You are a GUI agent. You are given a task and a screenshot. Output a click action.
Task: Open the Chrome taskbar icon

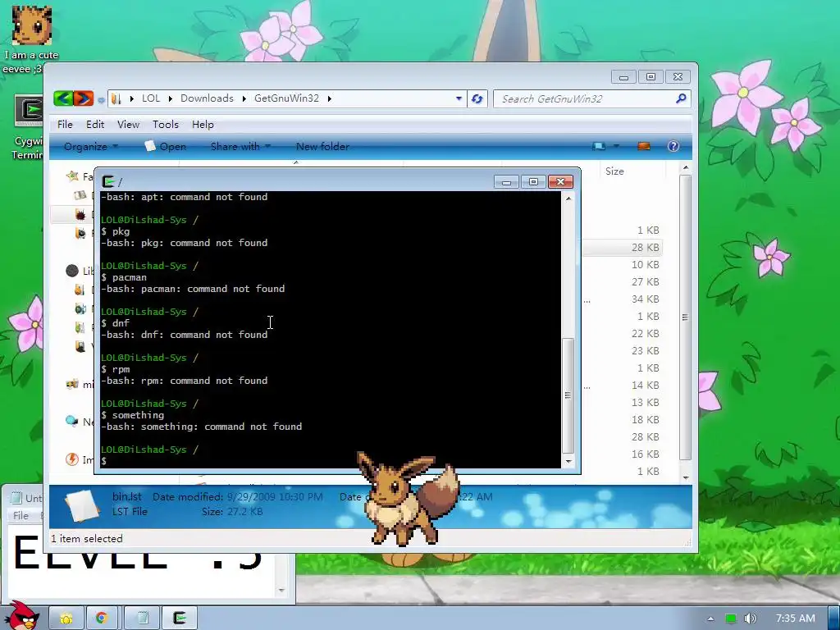tap(102, 619)
